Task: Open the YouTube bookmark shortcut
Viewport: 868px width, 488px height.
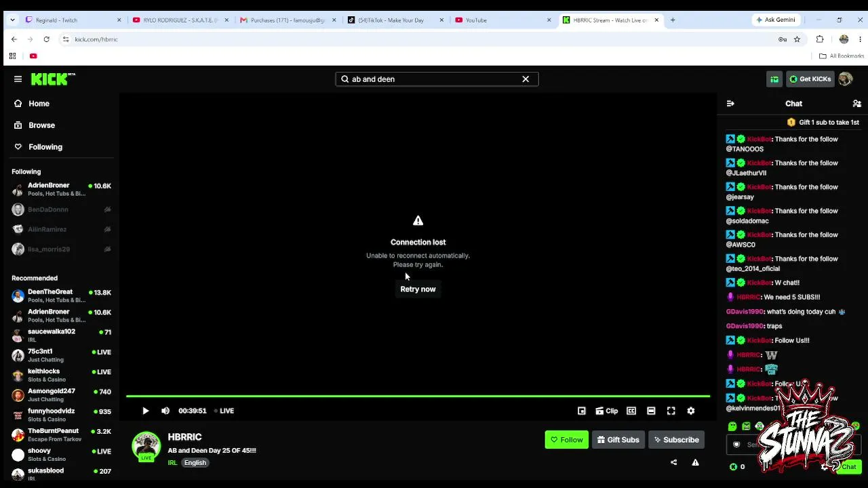Action: click(33, 56)
